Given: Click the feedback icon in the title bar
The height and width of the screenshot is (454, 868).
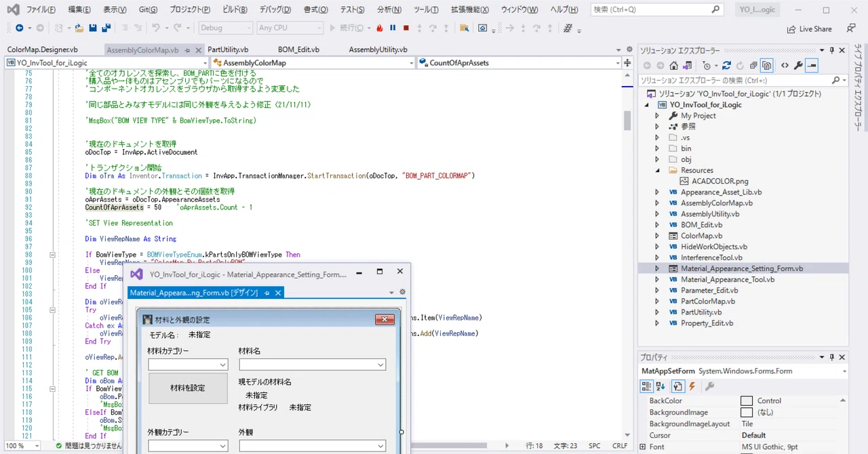Looking at the screenshot, I should 851,28.
